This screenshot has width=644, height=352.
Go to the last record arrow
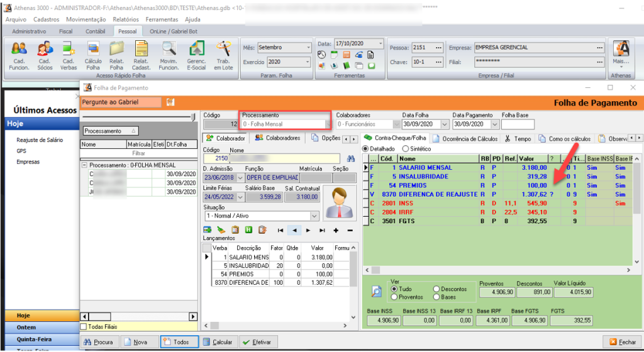tap(323, 231)
